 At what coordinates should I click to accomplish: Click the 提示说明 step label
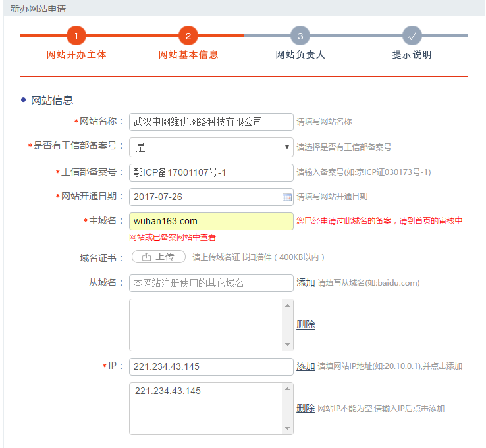click(412, 55)
